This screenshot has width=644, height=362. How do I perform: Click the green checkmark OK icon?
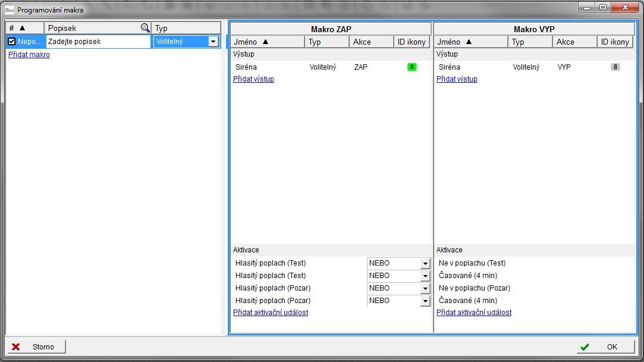[x=585, y=347]
